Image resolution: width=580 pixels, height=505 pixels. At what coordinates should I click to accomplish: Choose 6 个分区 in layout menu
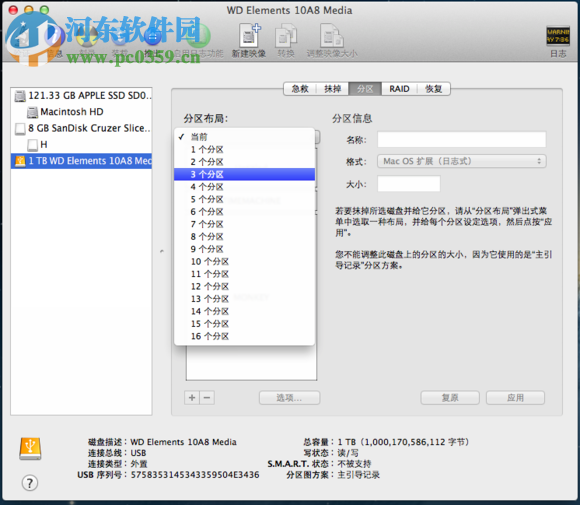tap(245, 212)
